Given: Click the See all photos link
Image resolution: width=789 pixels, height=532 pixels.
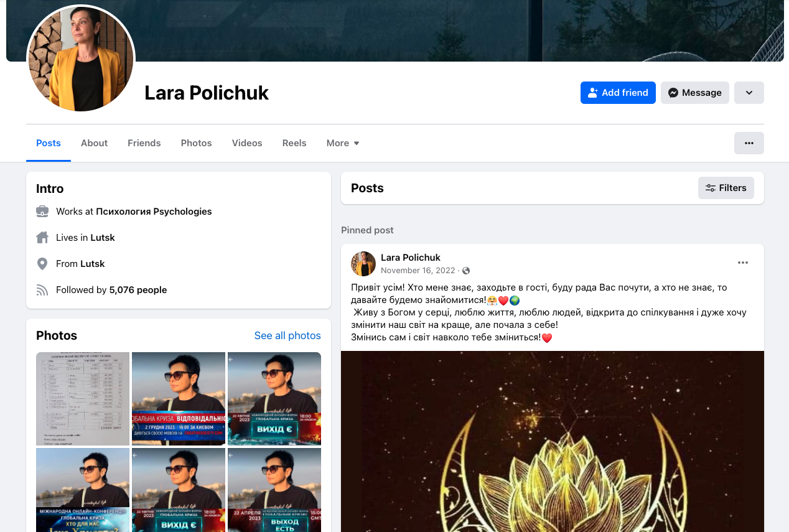Looking at the screenshot, I should pyautogui.click(x=287, y=335).
